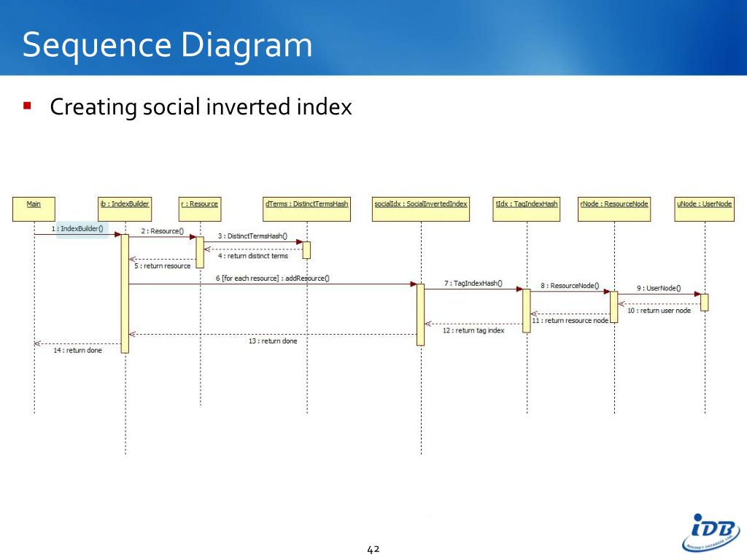The height and width of the screenshot is (560, 747).
Task: Select '11 : return resource node' label
Action: pos(570,321)
